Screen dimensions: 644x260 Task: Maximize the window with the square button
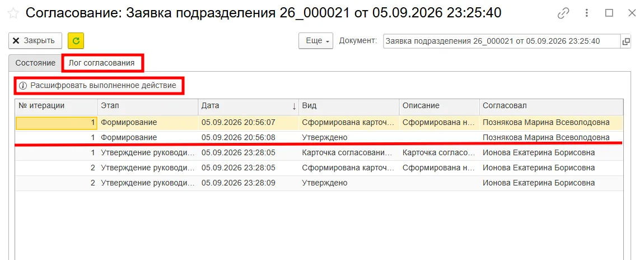[x=609, y=13]
